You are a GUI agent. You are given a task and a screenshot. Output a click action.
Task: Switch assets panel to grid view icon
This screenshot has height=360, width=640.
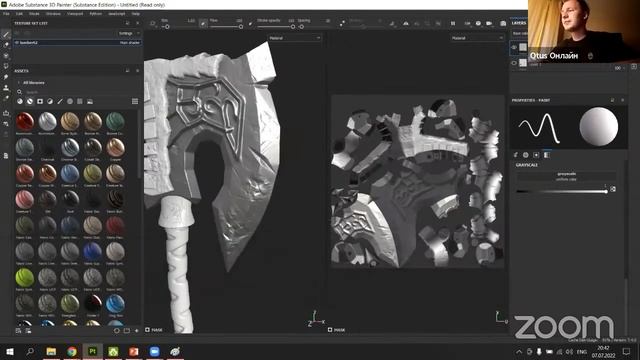coord(135,101)
